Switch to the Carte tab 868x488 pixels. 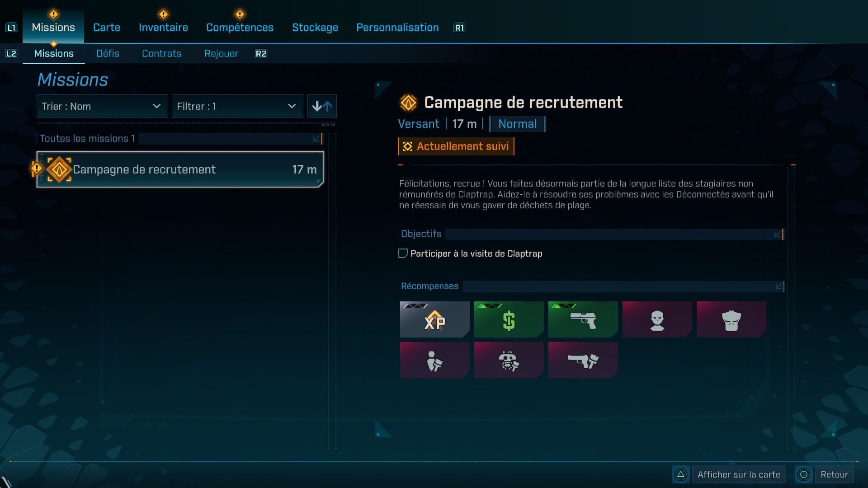click(x=107, y=28)
